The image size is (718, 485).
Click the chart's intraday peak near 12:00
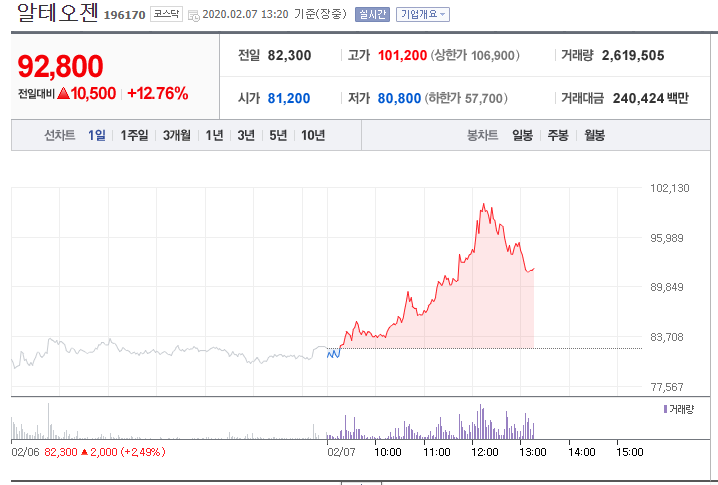pyautogui.click(x=484, y=205)
